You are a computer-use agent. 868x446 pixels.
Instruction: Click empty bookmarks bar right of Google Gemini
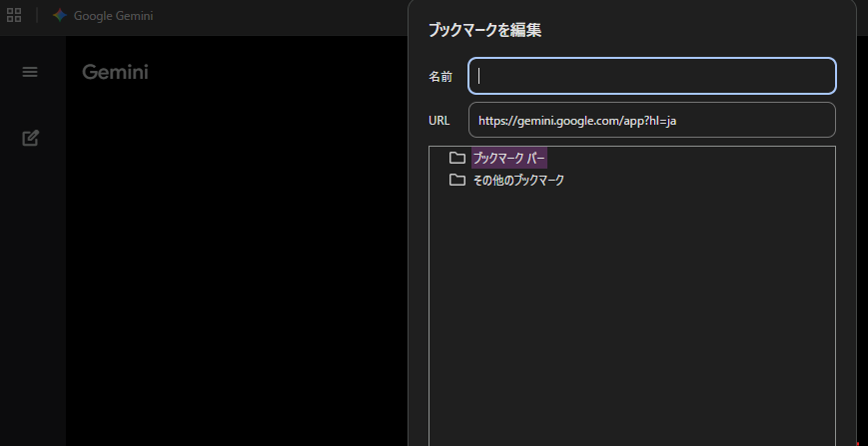[280, 16]
